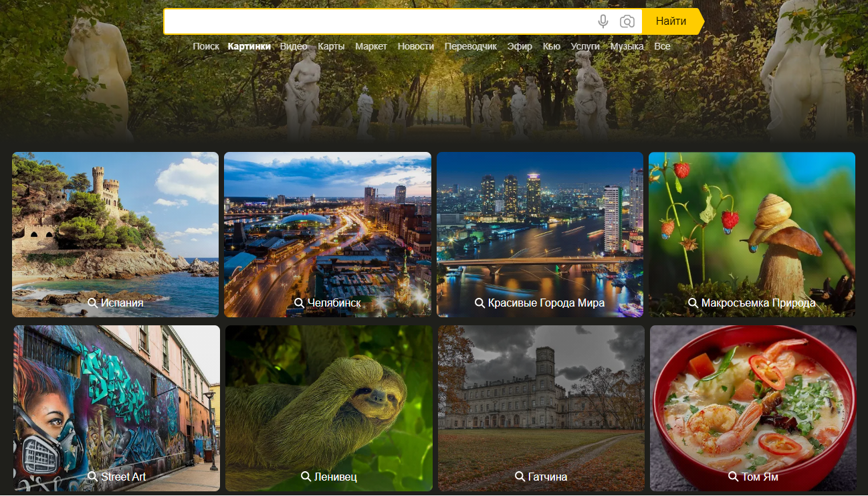Click the Испания caption text

(x=122, y=303)
